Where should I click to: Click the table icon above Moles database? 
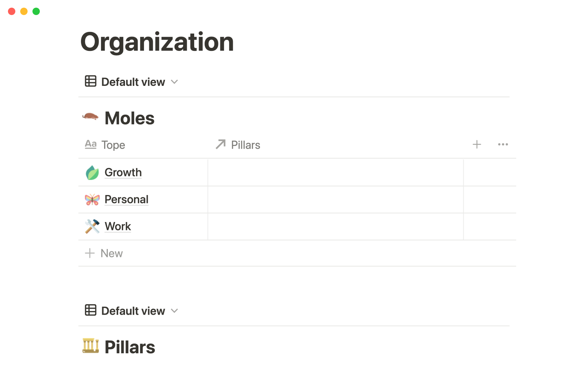(91, 82)
